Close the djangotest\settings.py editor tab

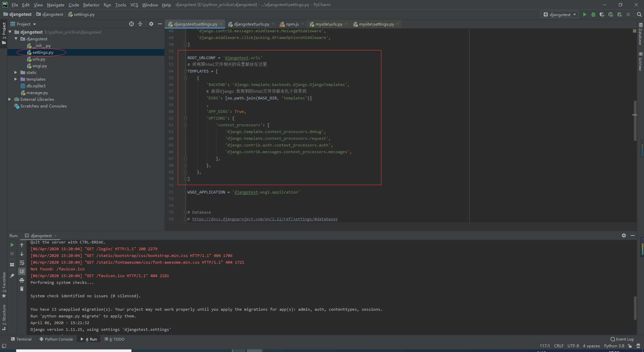221,24
